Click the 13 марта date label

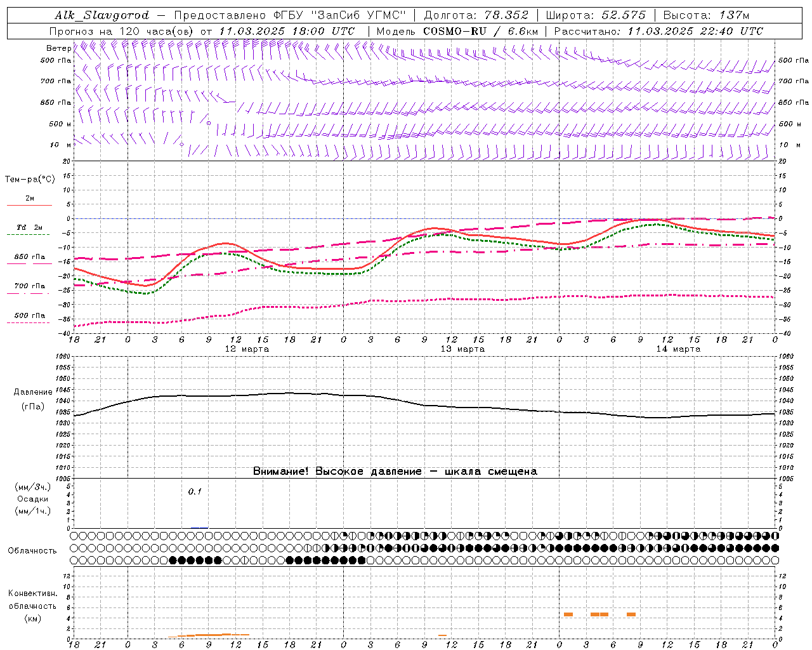click(462, 349)
